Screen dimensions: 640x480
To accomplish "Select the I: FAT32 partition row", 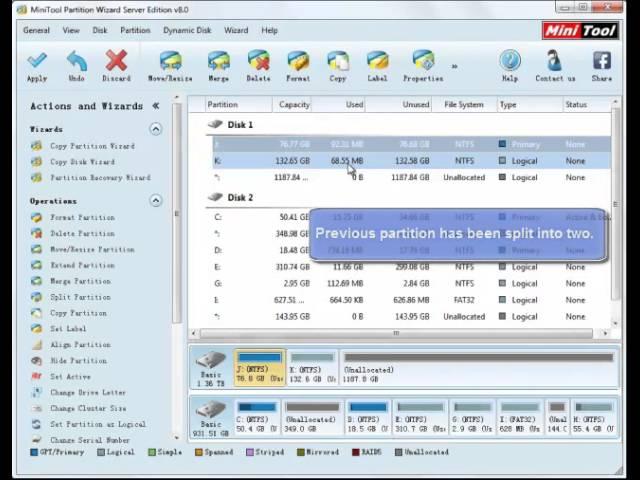I will click(411, 300).
